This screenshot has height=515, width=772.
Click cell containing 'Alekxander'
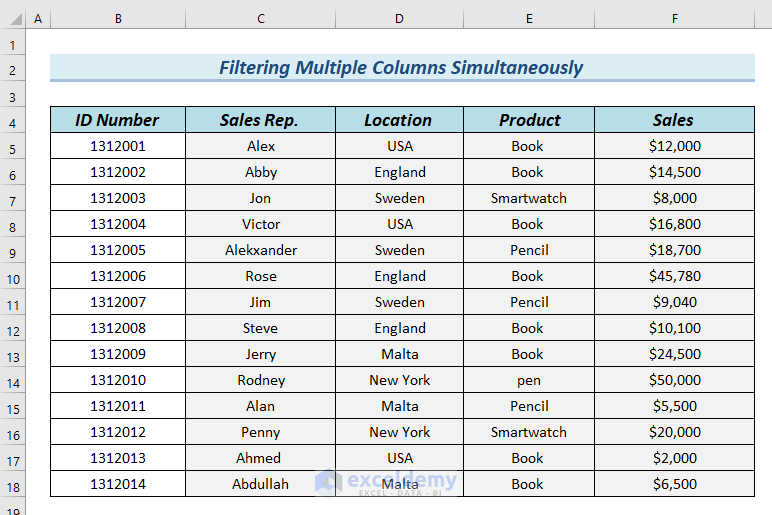point(260,250)
